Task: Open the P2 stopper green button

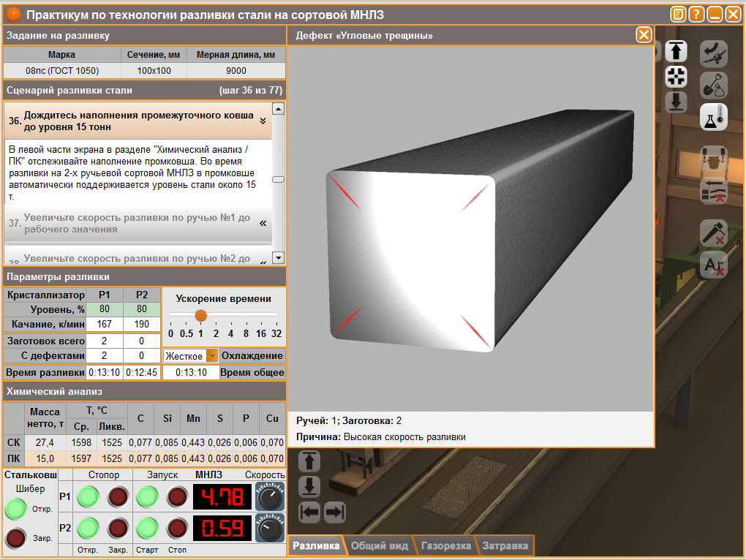Action: coord(88,528)
